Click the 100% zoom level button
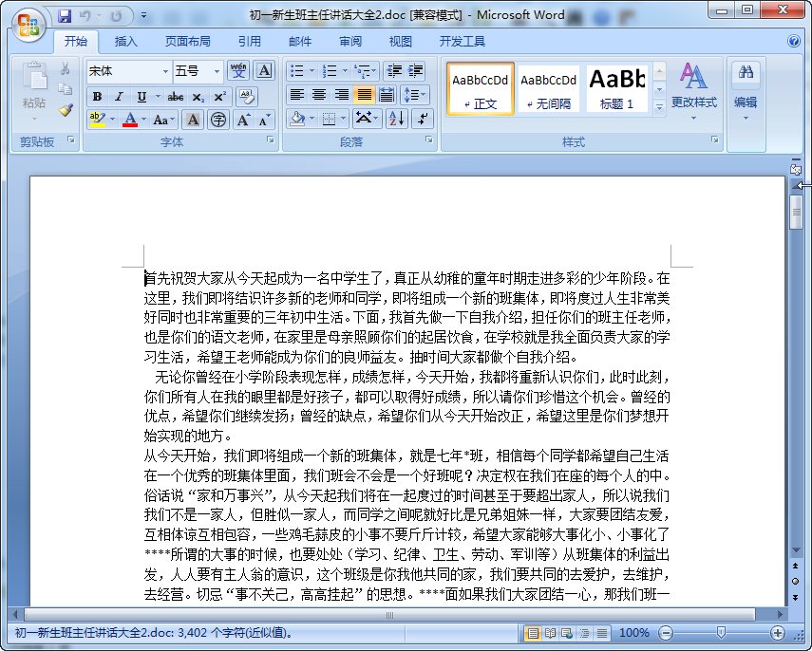The image size is (812, 651). coord(633,633)
